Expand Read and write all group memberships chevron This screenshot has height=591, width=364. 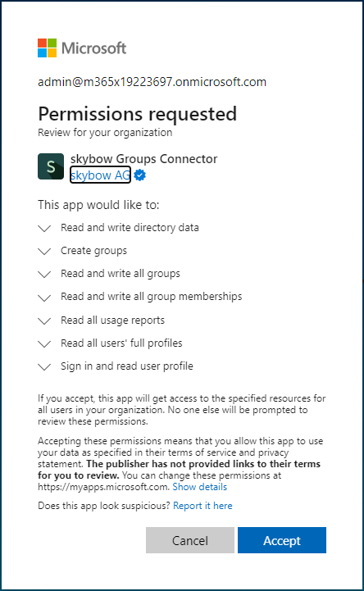pos(44,298)
